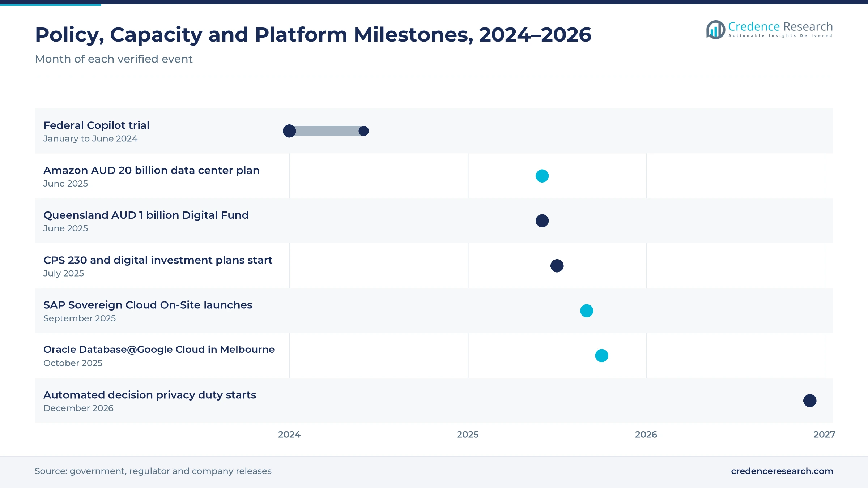Click 'SAP Sovereign Cloud On-Site launches' label
Image resolution: width=868 pixels, height=488 pixels.
(x=148, y=305)
